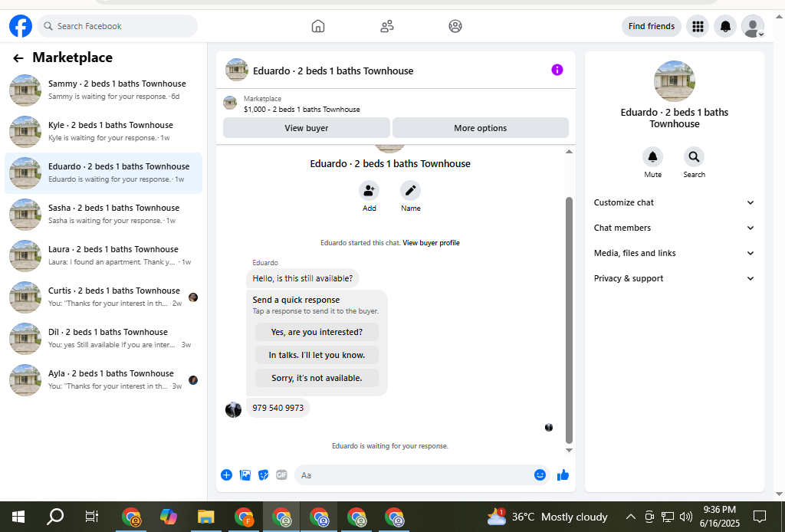Open the Laura townhouse conversation
The image size is (785, 532).
click(103, 256)
